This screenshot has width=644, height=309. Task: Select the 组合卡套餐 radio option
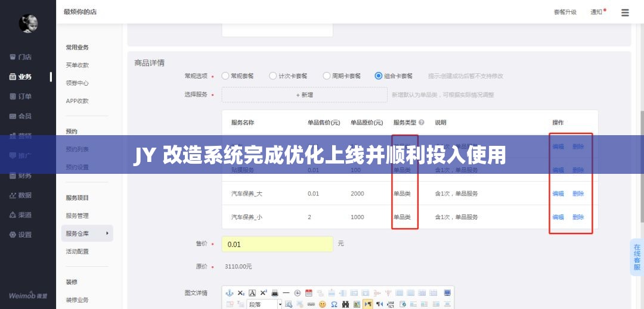(x=378, y=76)
